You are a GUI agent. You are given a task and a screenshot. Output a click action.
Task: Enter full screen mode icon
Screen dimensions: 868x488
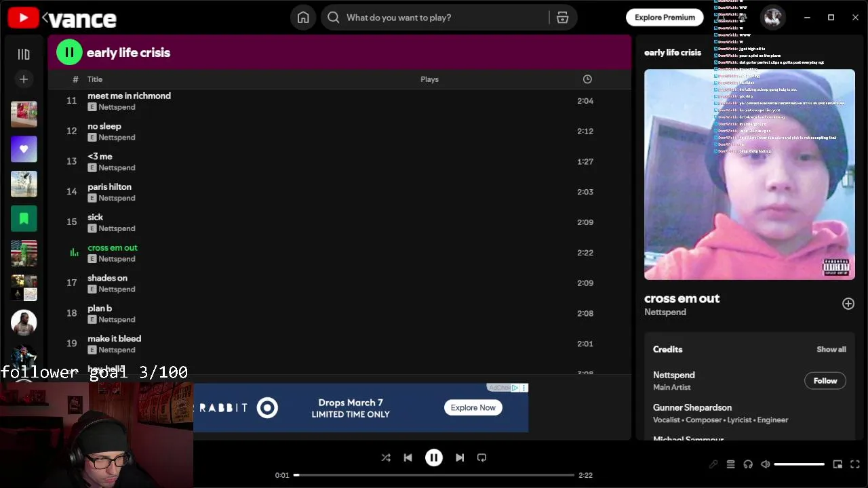(855, 464)
